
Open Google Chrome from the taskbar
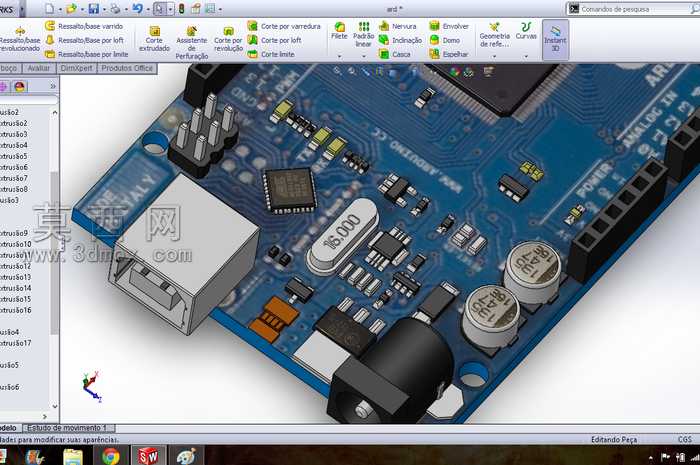tap(110, 456)
